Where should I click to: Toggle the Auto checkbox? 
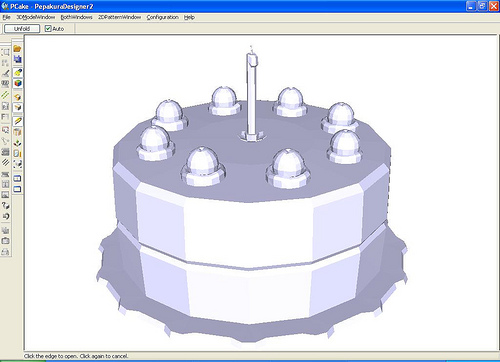pos(48,29)
